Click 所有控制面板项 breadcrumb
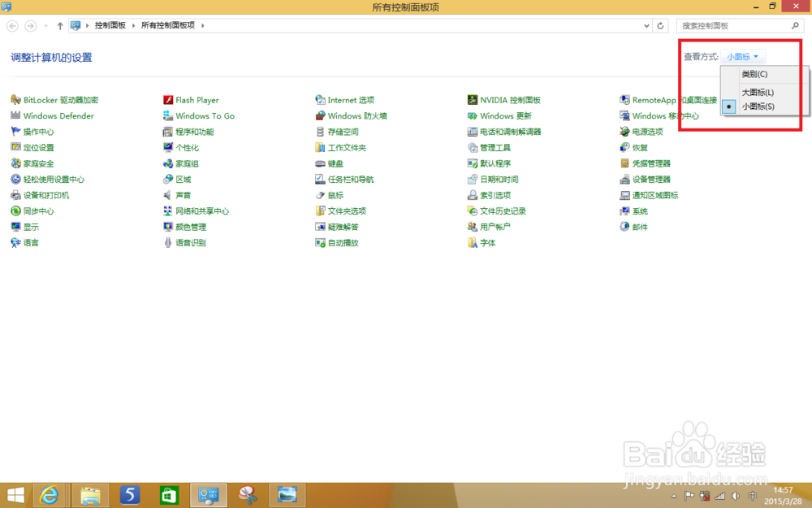Viewport: 812px width, 508px height. click(x=168, y=25)
